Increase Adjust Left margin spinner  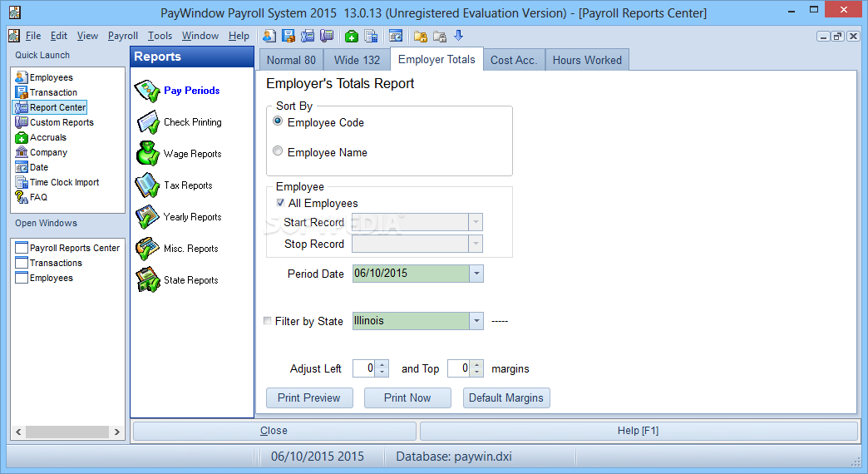[382, 364]
